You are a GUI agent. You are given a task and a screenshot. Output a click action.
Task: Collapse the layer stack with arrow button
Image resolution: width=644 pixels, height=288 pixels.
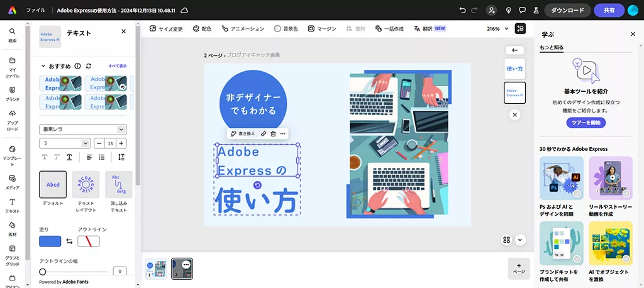coord(515,50)
